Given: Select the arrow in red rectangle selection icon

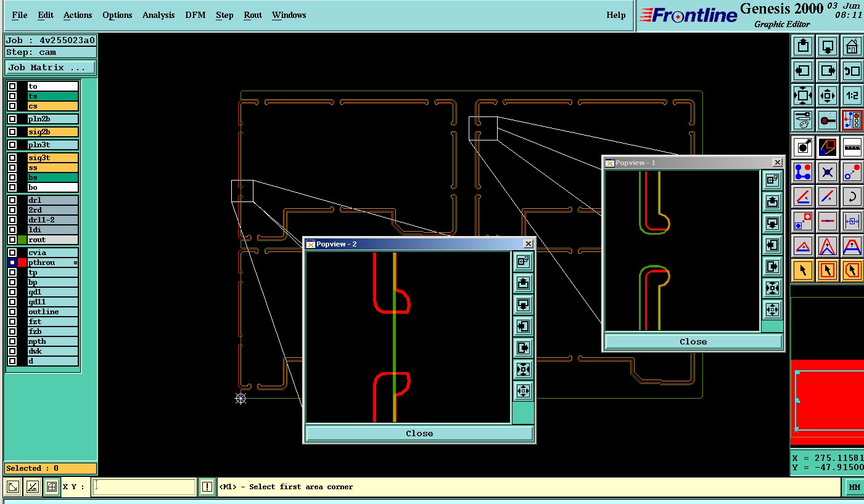Looking at the screenshot, I should coord(827,270).
